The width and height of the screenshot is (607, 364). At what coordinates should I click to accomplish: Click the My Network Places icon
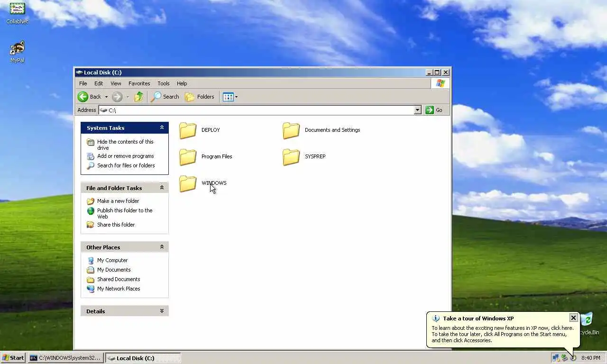coord(91,289)
